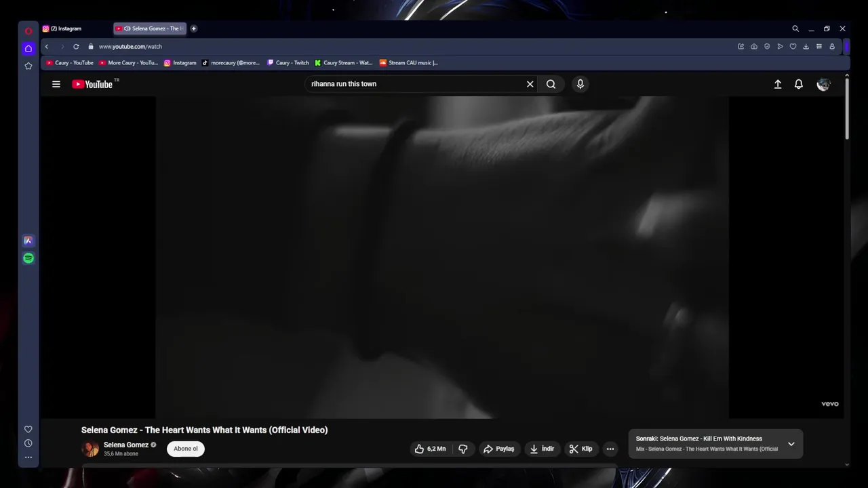The image size is (868, 488).
Task: Pause the playing video by clicking it
Action: tap(442, 257)
